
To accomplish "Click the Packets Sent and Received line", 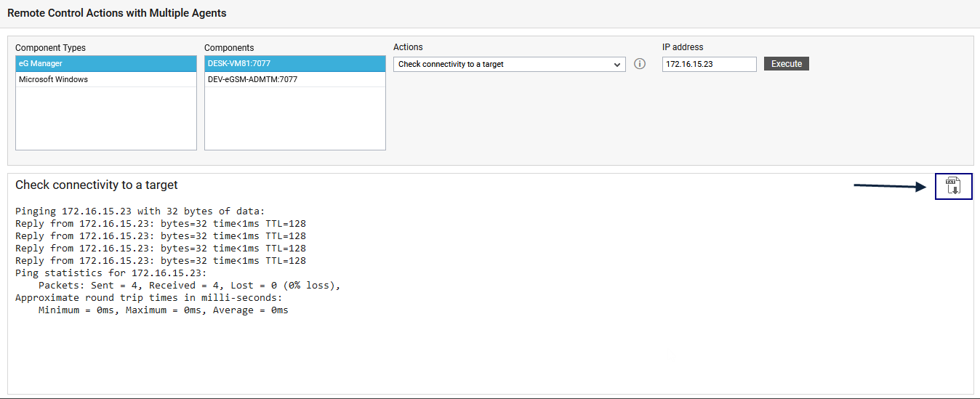I will [x=189, y=286].
